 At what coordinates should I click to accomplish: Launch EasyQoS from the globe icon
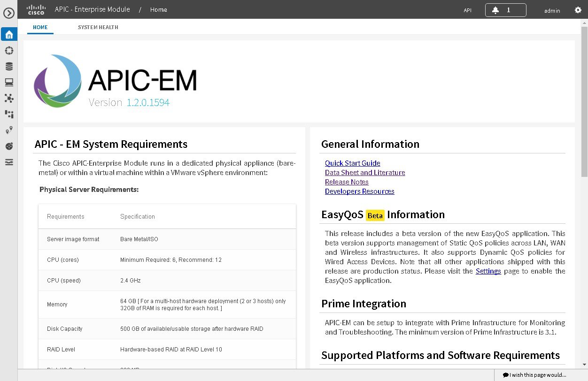pyautogui.click(x=9, y=146)
